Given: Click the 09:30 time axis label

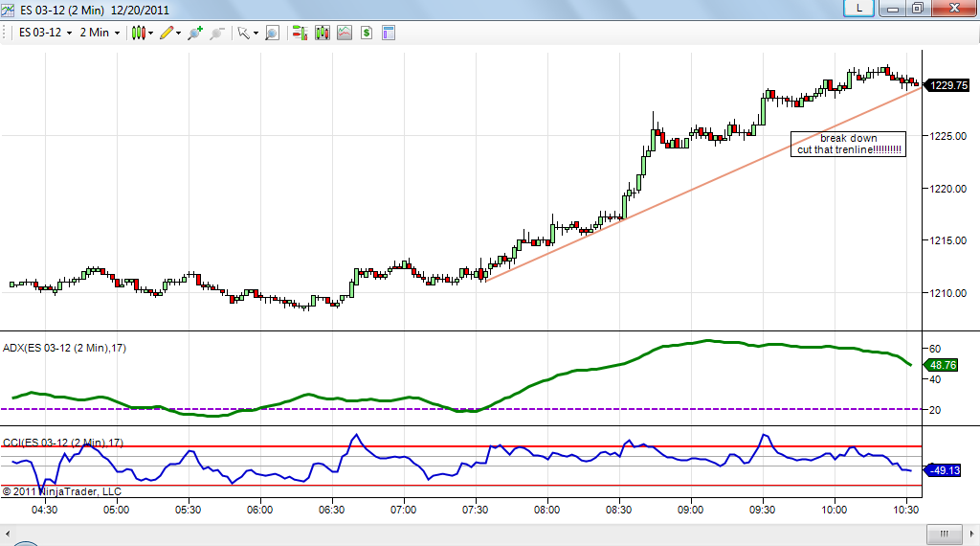Looking at the screenshot, I should pyautogui.click(x=762, y=510).
